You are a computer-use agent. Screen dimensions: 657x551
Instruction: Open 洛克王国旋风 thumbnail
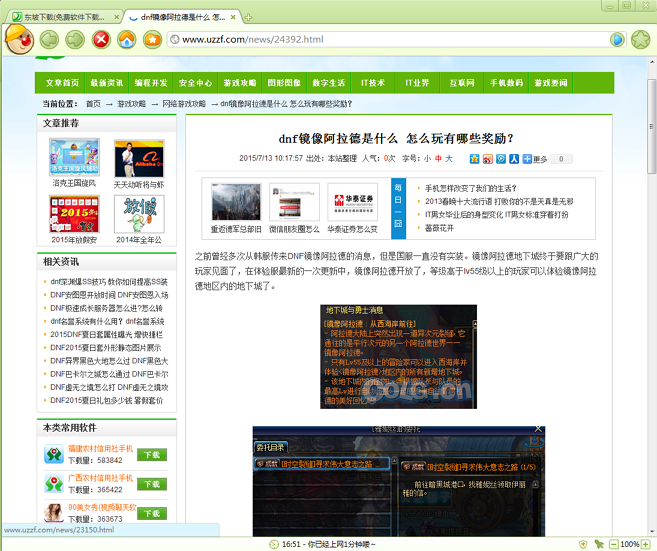click(x=74, y=157)
